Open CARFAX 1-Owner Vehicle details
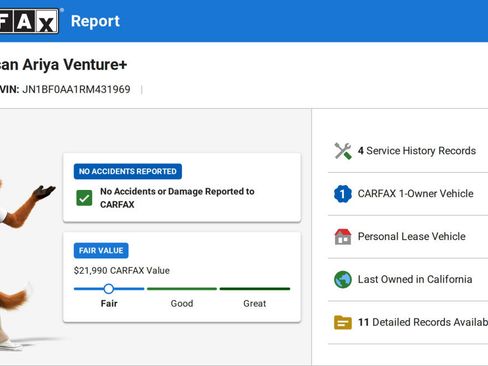The height and width of the screenshot is (366, 488). (x=408, y=194)
